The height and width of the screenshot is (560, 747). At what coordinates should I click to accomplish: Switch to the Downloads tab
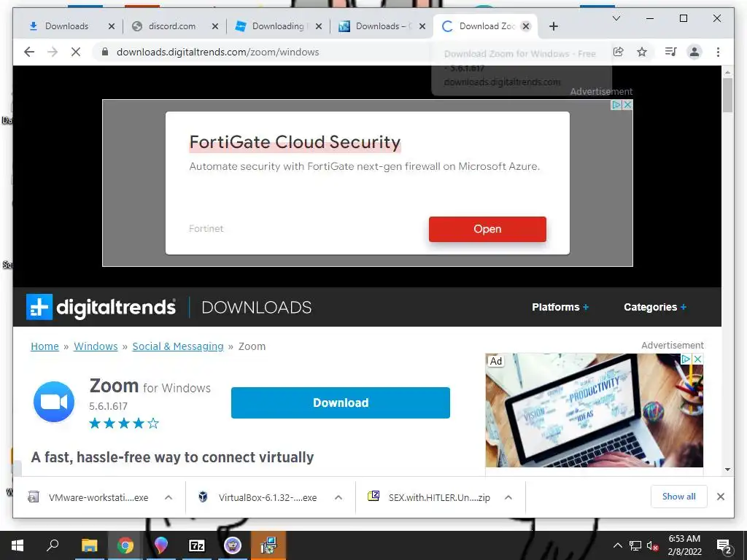click(66, 26)
